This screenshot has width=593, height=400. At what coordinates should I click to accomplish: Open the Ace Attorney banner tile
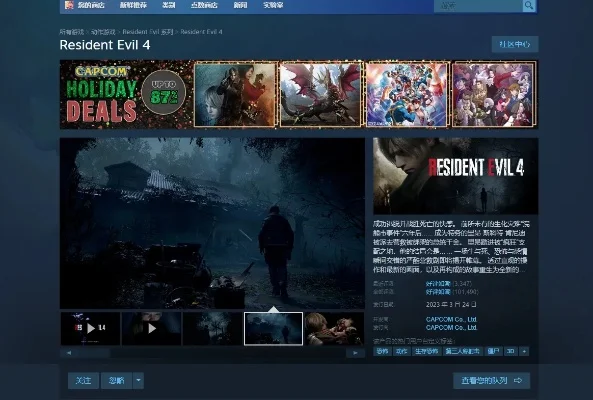(x=494, y=94)
